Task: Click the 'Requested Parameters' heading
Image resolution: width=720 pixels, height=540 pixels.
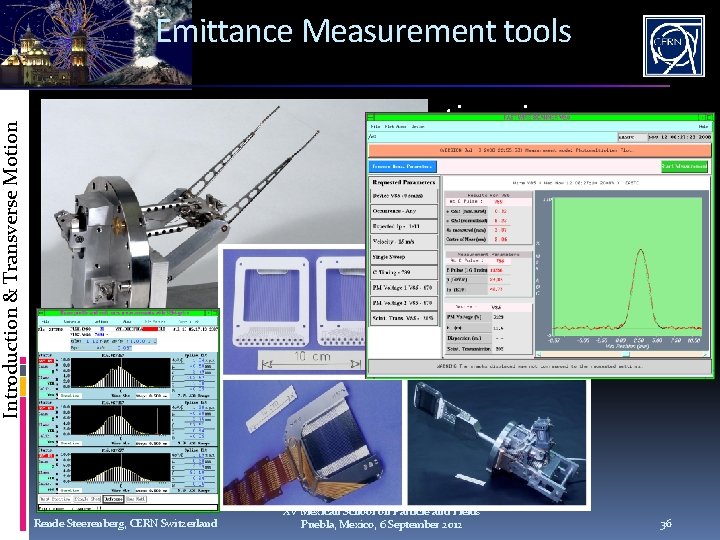Action: coord(404,182)
